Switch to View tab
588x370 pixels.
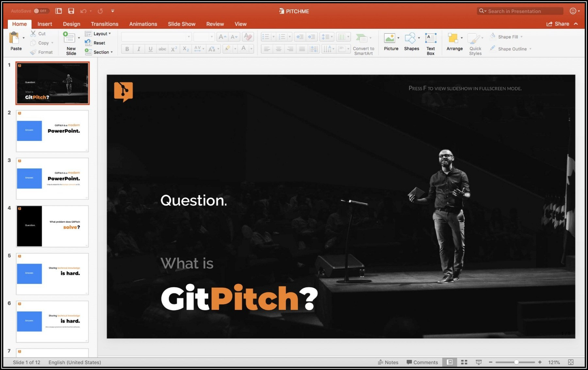click(240, 24)
